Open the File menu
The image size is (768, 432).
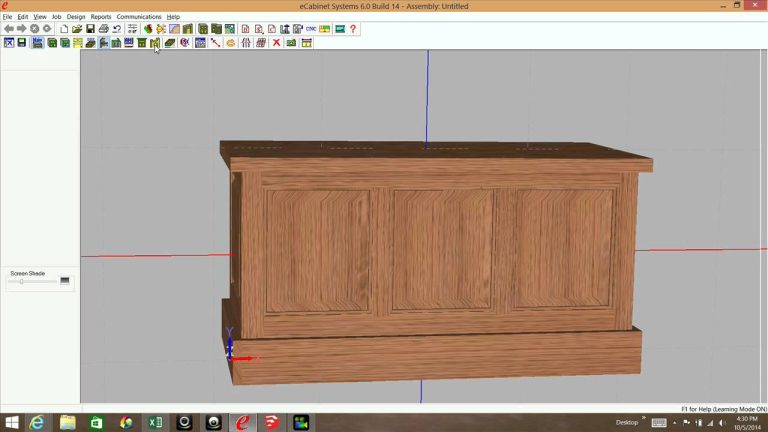coord(7,17)
